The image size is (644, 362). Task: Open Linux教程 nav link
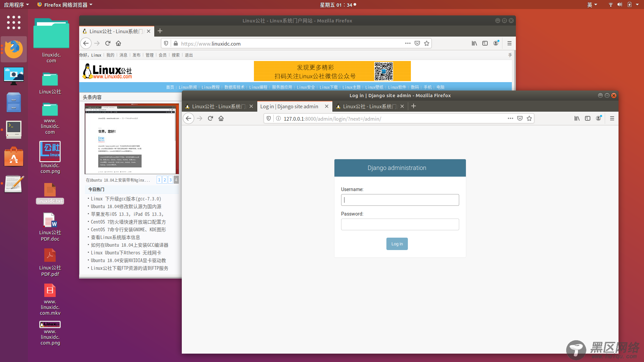pyautogui.click(x=211, y=87)
